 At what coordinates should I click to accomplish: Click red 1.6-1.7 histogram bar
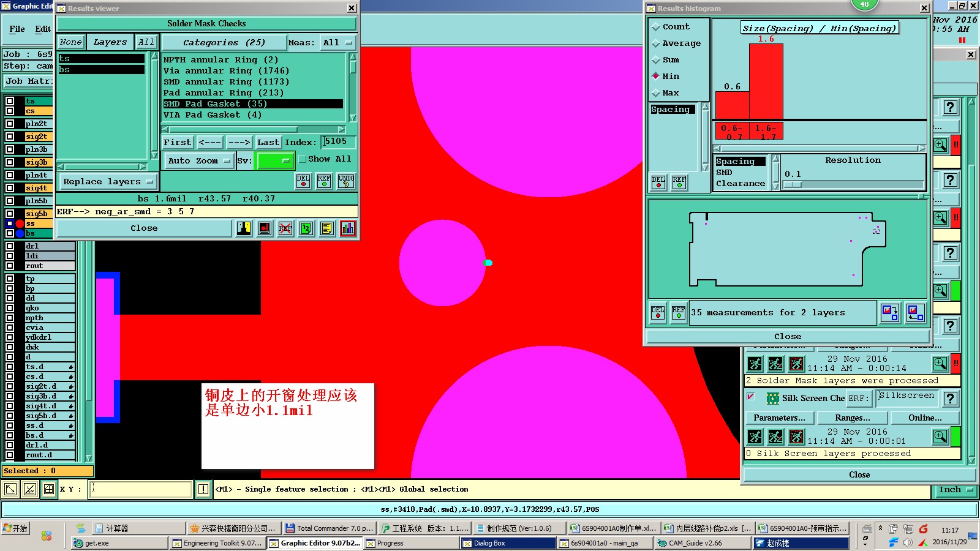(766, 81)
